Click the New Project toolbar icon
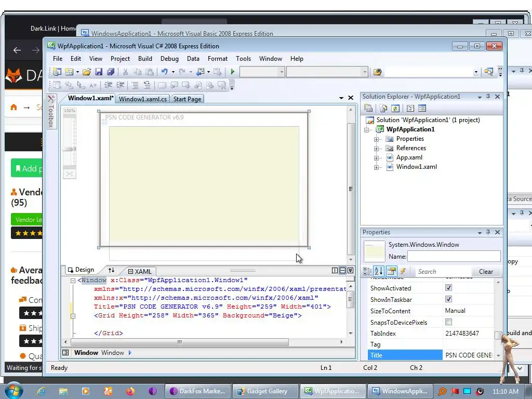This screenshot has height=399, width=532. (x=57, y=72)
